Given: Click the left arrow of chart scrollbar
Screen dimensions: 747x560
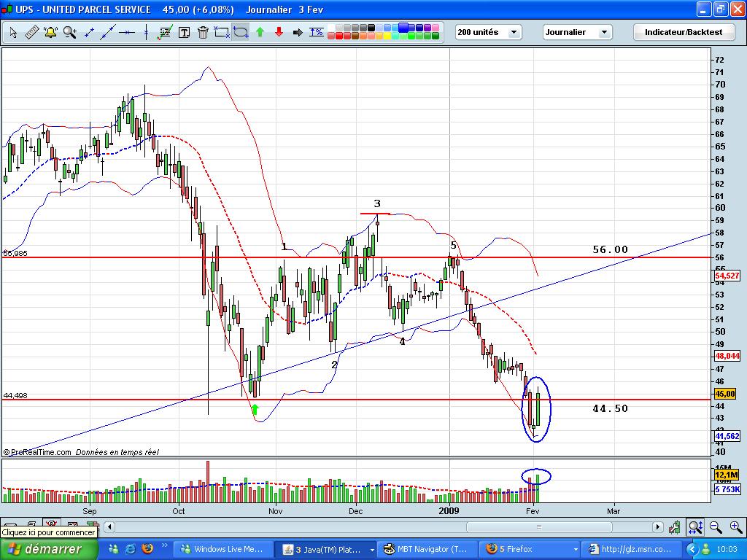Looking at the screenshot, I should click(x=109, y=526).
